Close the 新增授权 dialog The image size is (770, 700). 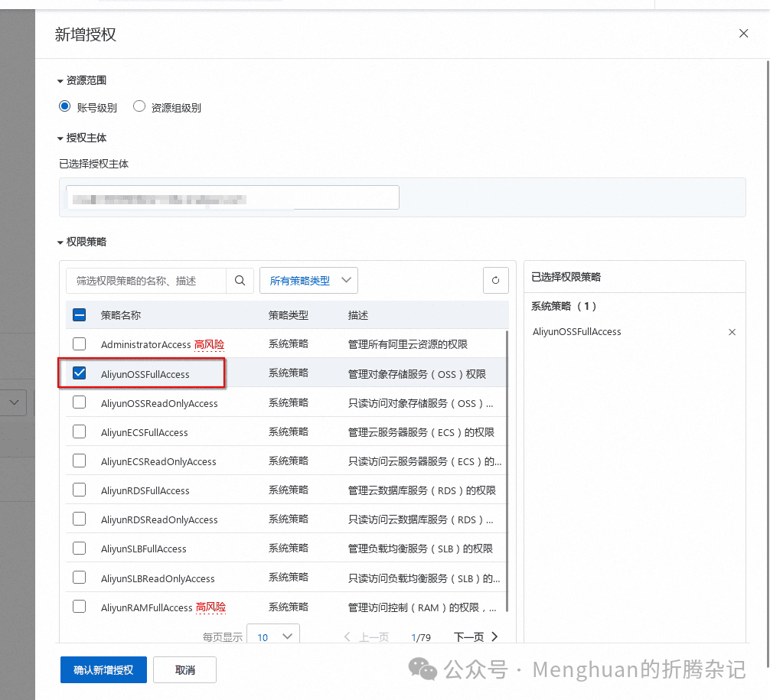click(x=743, y=33)
